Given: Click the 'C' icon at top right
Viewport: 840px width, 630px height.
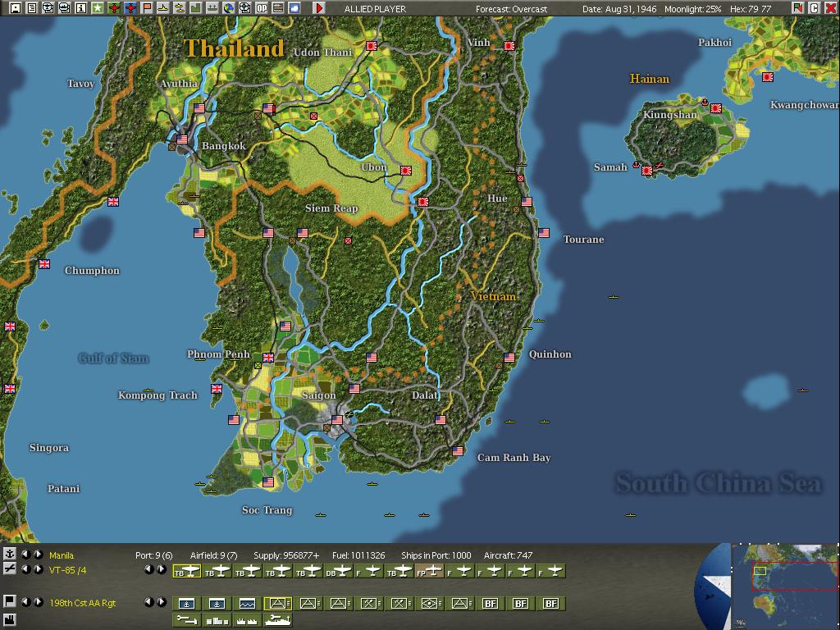Looking at the screenshot, I should pos(815,8).
